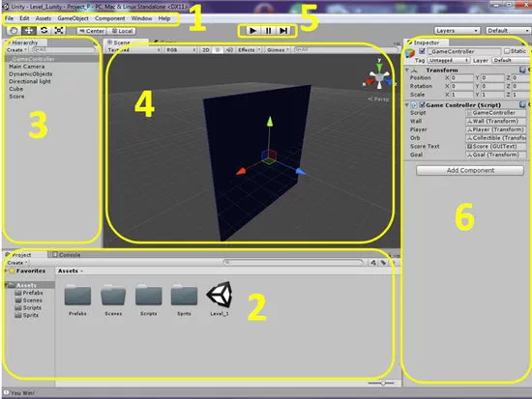Image resolution: width=532 pixels, height=399 pixels.
Task: Select Scenes folder in Project tree
Action: pos(28,300)
